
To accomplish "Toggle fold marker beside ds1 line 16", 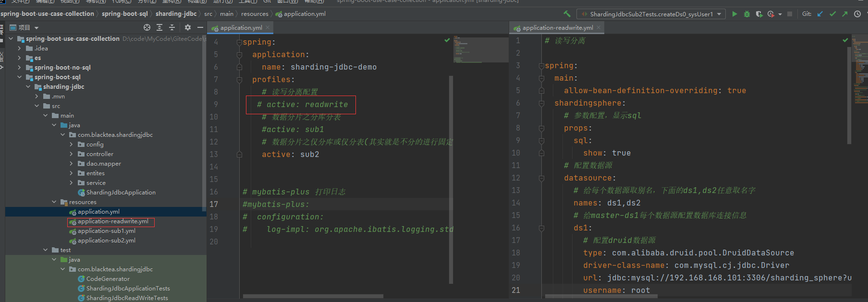I will (x=541, y=228).
